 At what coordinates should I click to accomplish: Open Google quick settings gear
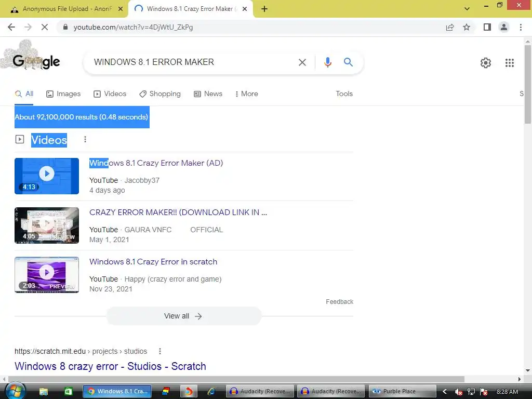pos(486,63)
